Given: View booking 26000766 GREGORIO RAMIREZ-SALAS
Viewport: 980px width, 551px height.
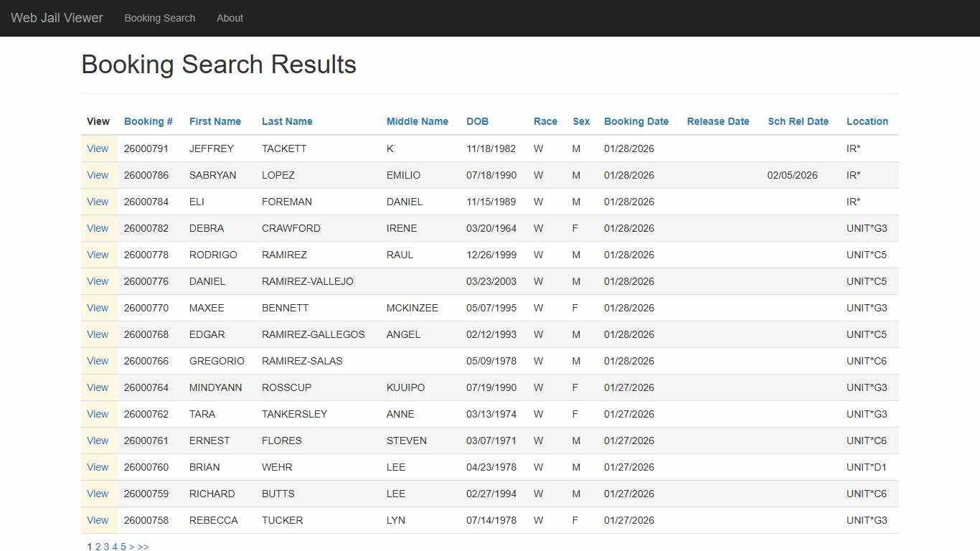Looking at the screenshot, I should coord(98,361).
